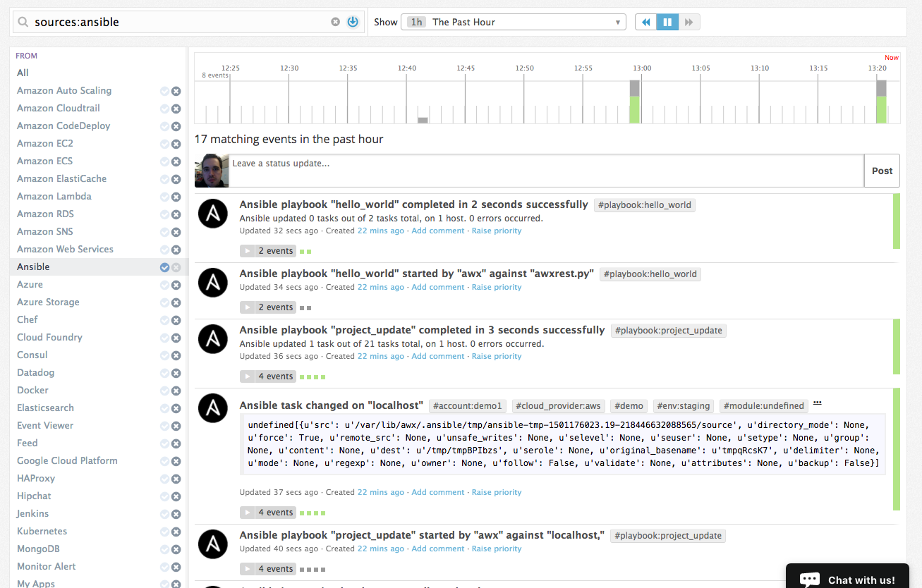The width and height of the screenshot is (922, 588).
Task: Click Raise priority on hello_world completed event
Action: [x=497, y=231]
